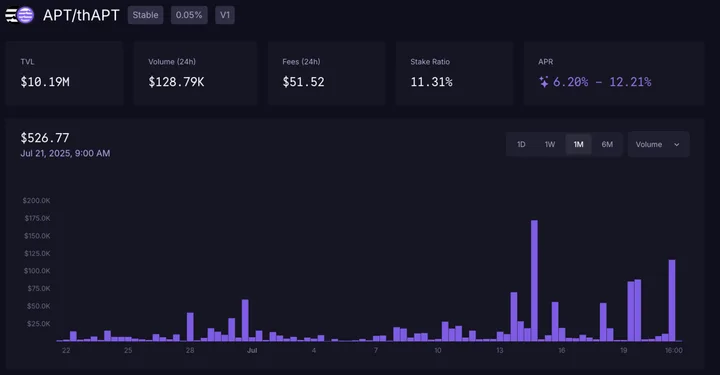The height and width of the screenshot is (375, 720).
Task: Click the Stake Ratio 11.31% card
Action: tap(455, 74)
